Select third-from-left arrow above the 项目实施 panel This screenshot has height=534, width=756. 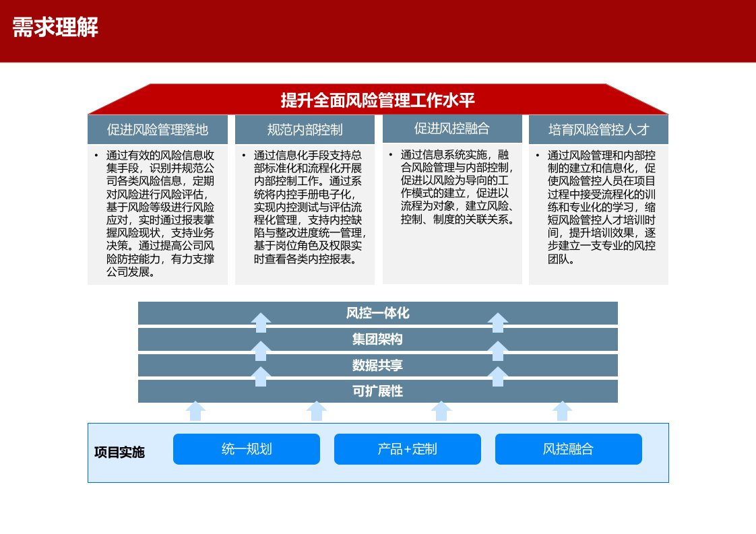(x=441, y=411)
